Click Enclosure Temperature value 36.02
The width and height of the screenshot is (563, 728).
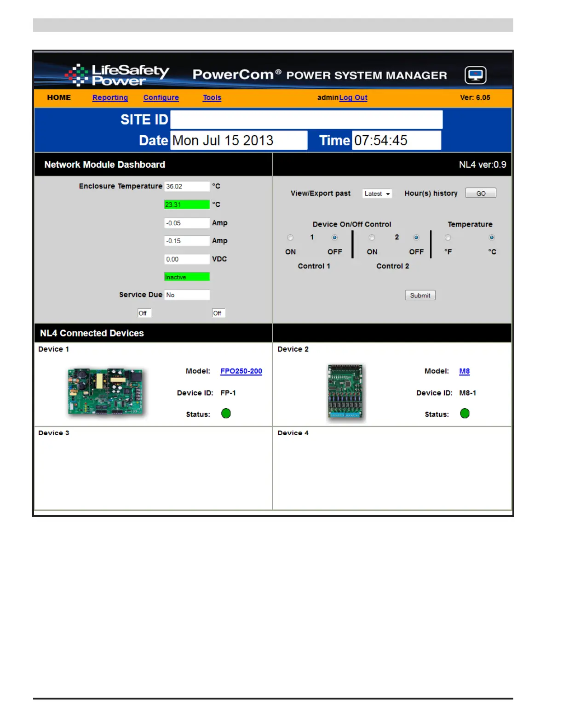pos(187,186)
